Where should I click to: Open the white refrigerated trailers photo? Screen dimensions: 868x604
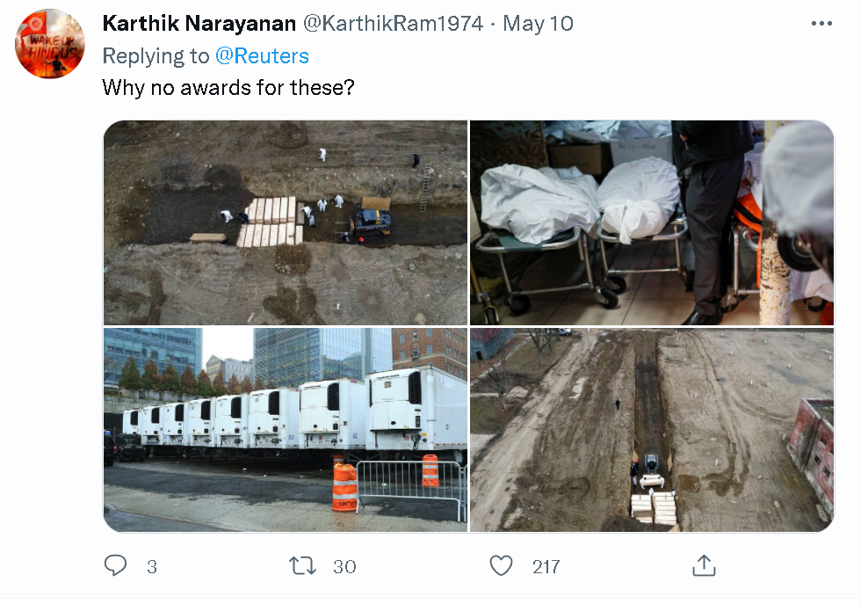(x=286, y=430)
